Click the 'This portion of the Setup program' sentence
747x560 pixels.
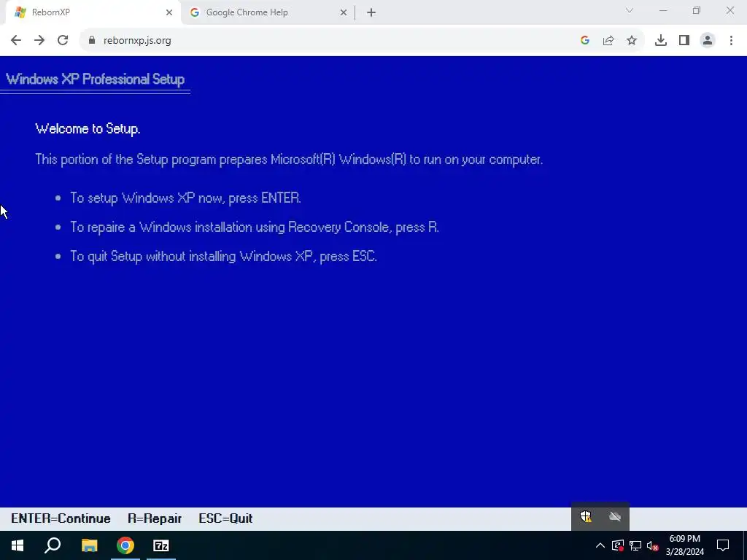(289, 159)
